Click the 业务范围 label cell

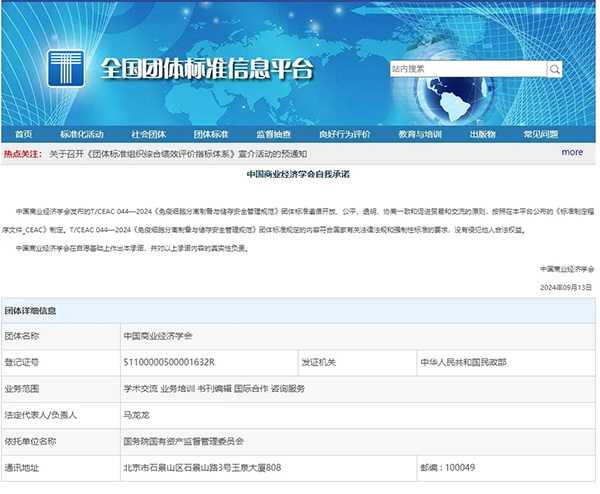tap(61, 389)
